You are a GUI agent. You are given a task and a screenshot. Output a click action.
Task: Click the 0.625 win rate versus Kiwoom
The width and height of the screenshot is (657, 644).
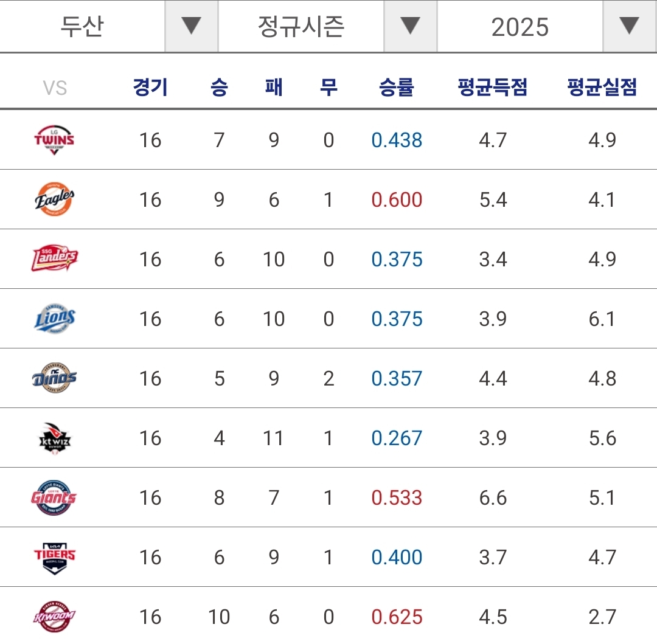pos(397,617)
